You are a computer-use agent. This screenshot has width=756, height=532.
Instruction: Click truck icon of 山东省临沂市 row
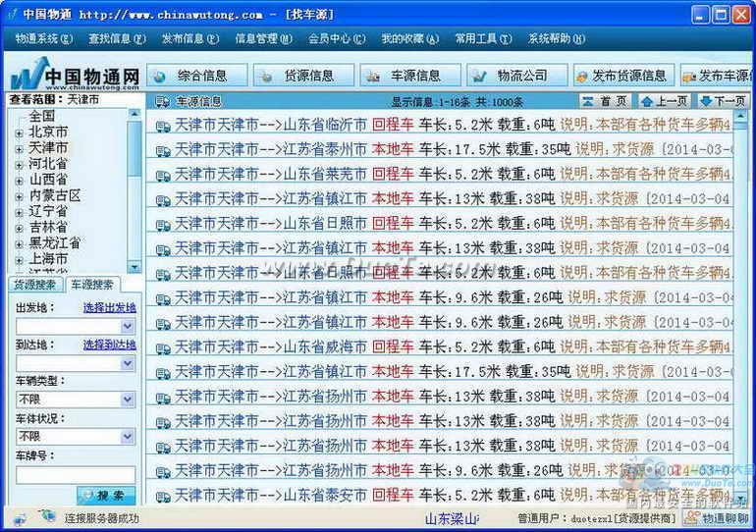[163, 127]
